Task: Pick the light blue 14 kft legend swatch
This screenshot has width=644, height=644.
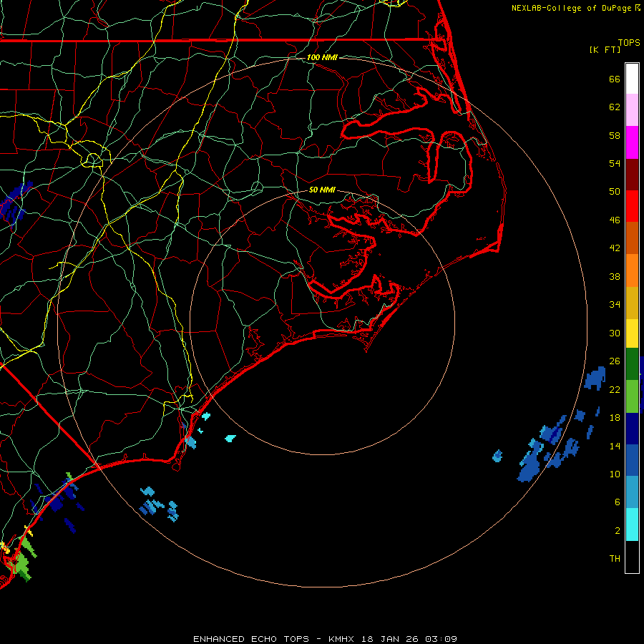Action: (632, 492)
